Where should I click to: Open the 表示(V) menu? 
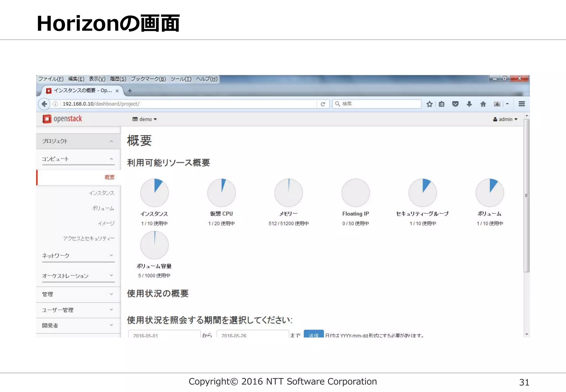(x=97, y=79)
